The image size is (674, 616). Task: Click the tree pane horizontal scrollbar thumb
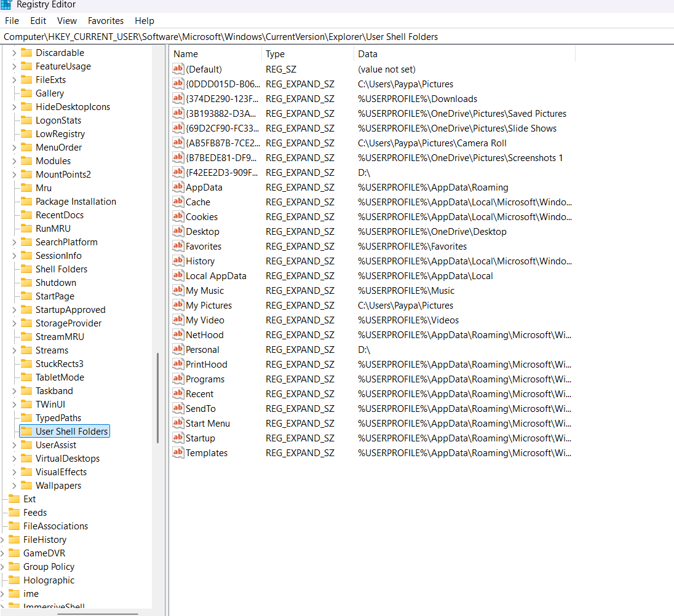tap(98, 614)
